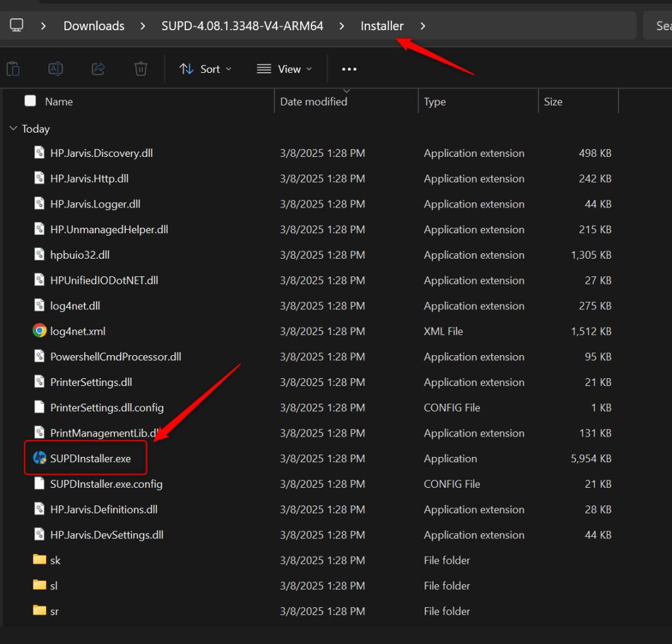Click the sk folder icon

pyautogui.click(x=39, y=560)
